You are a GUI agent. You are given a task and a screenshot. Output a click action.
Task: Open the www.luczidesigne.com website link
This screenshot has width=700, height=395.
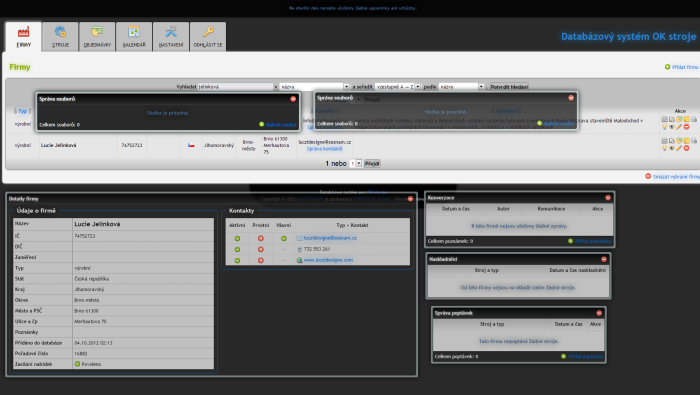tap(328, 260)
